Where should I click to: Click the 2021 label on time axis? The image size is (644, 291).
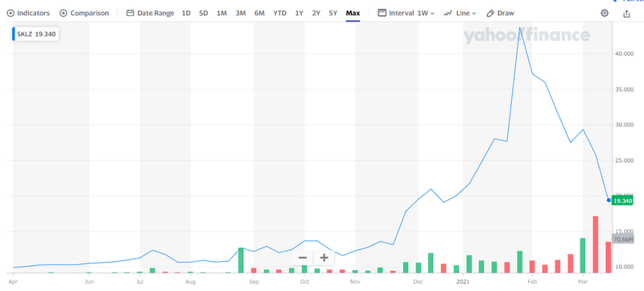pyautogui.click(x=463, y=281)
